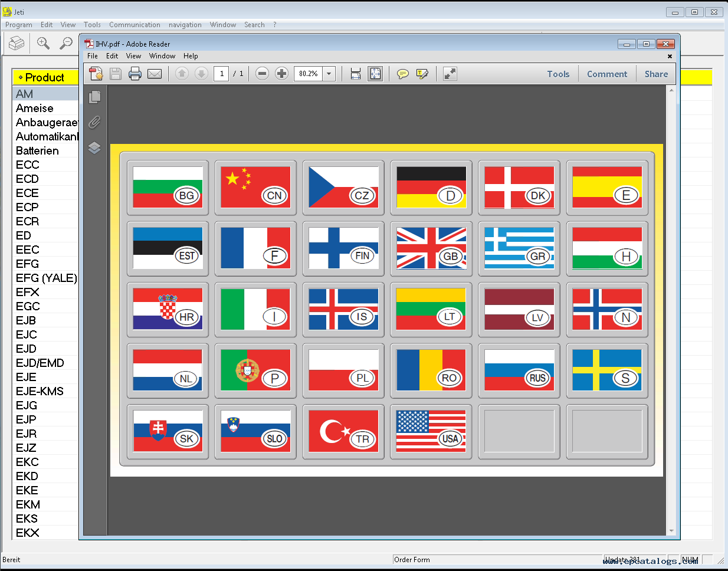Open the zoom level dropdown arrow

[x=329, y=74]
